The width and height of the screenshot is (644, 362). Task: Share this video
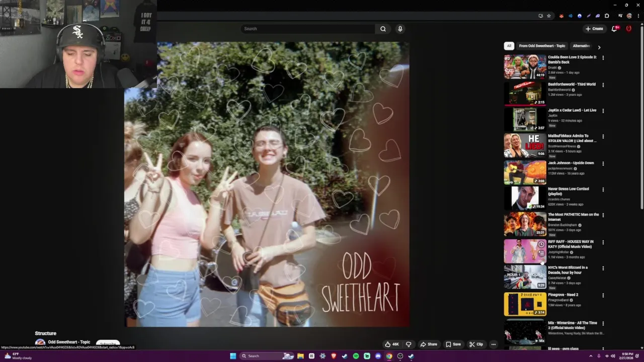429,344
